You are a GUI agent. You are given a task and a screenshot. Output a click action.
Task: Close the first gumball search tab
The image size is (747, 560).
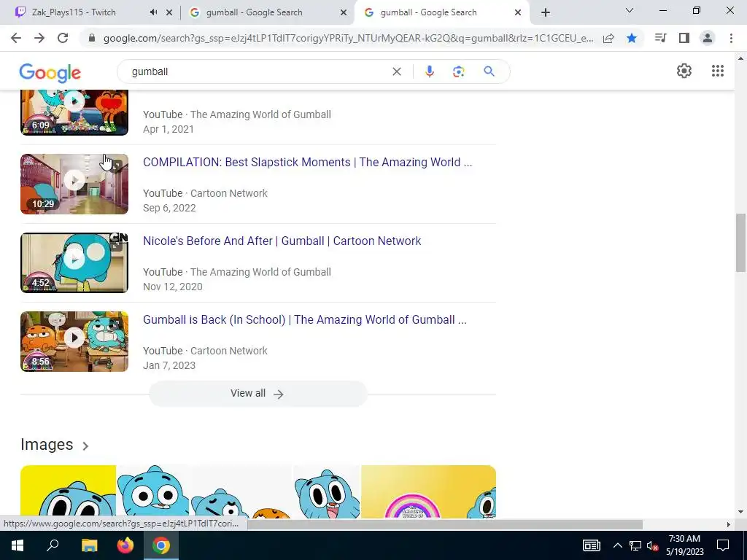click(x=344, y=12)
